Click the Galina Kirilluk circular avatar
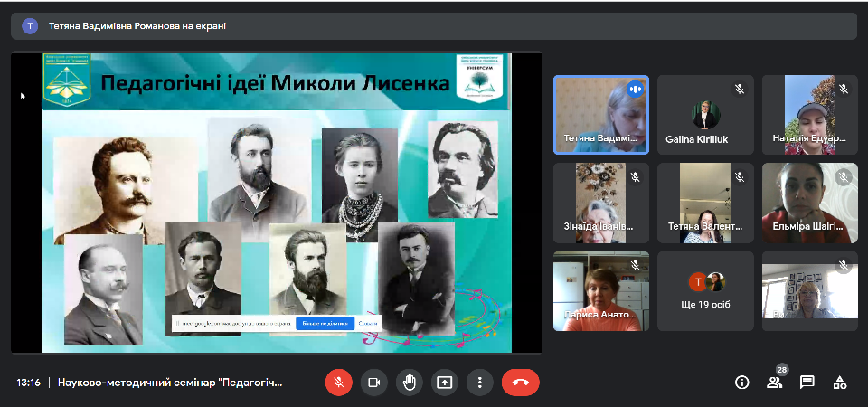Image resolution: width=868 pixels, height=407 pixels. coord(705,115)
